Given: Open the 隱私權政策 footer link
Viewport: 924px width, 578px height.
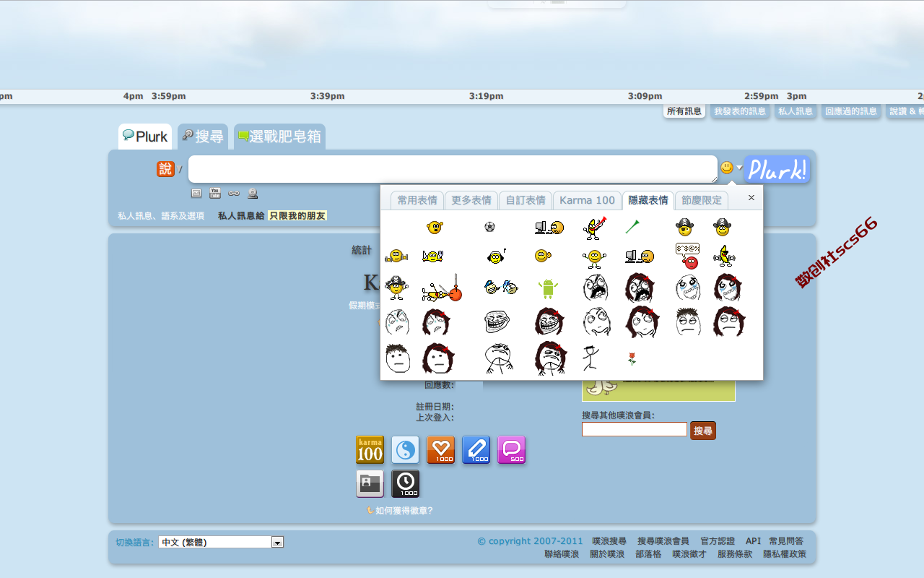Looking at the screenshot, I should (785, 554).
